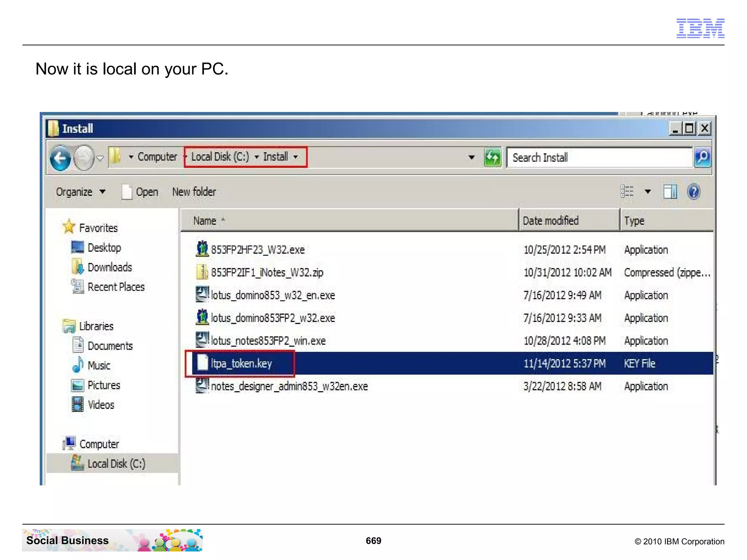The height and width of the screenshot is (560, 747).
Task: Select file notes_designer_admin853_w32en.exe
Action: tap(289, 386)
